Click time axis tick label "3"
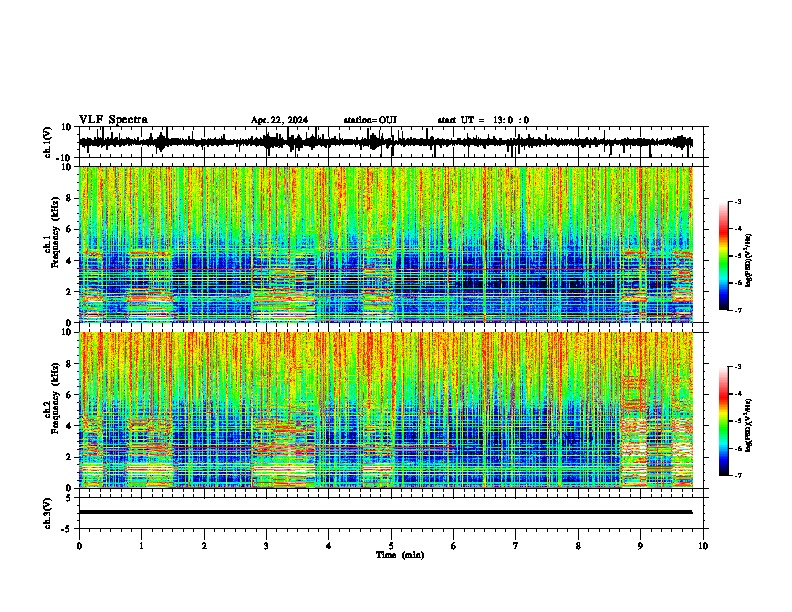Screen dimensions: 792x612 pyautogui.click(x=266, y=546)
